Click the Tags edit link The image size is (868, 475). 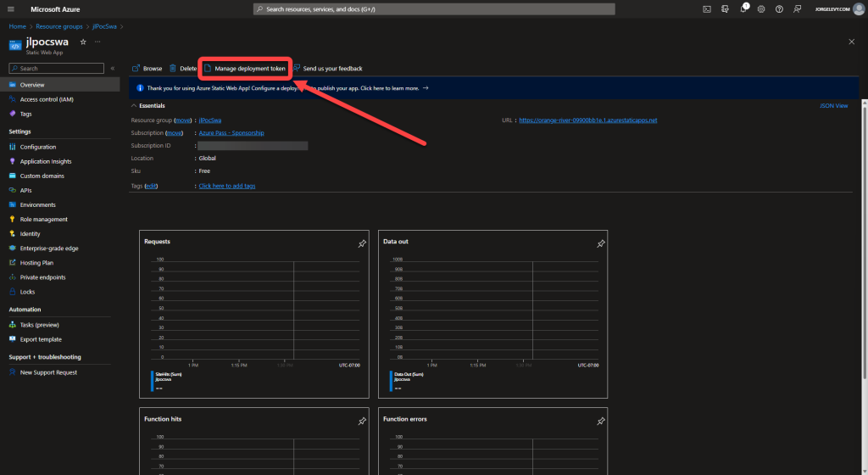(151, 186)
